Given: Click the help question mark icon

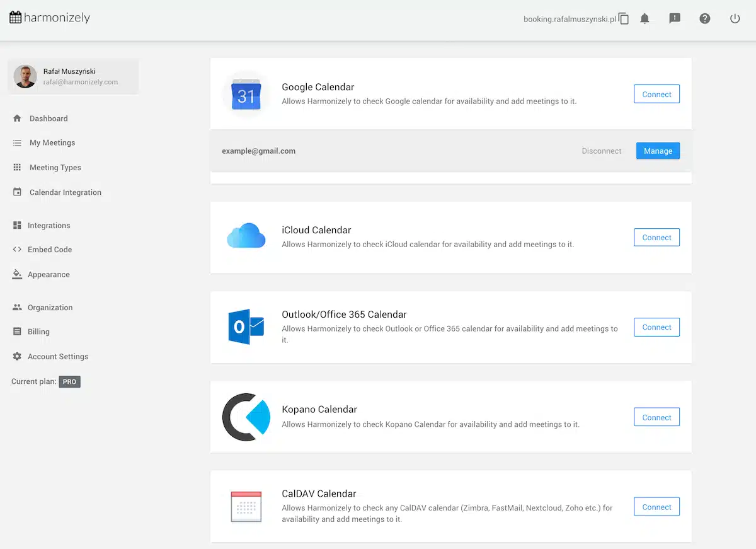Looking at the screenshot, I should click(x=705, y=19).
